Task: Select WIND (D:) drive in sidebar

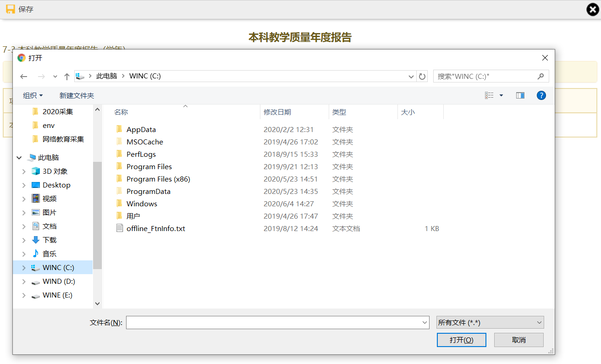Action: pos(59,281)
